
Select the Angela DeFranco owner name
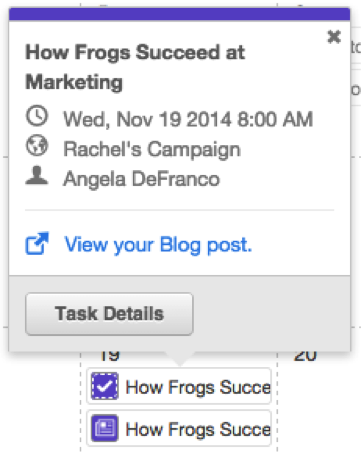tap(142, 179)
